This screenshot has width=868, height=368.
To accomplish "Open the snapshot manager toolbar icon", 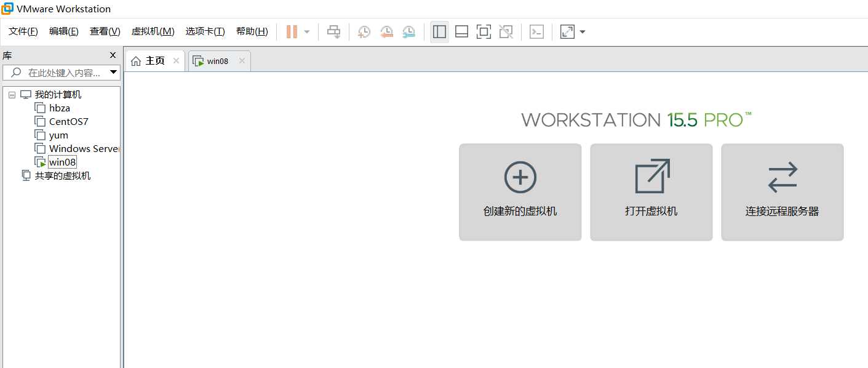I will pyautogui.click(x=408, y=31).
